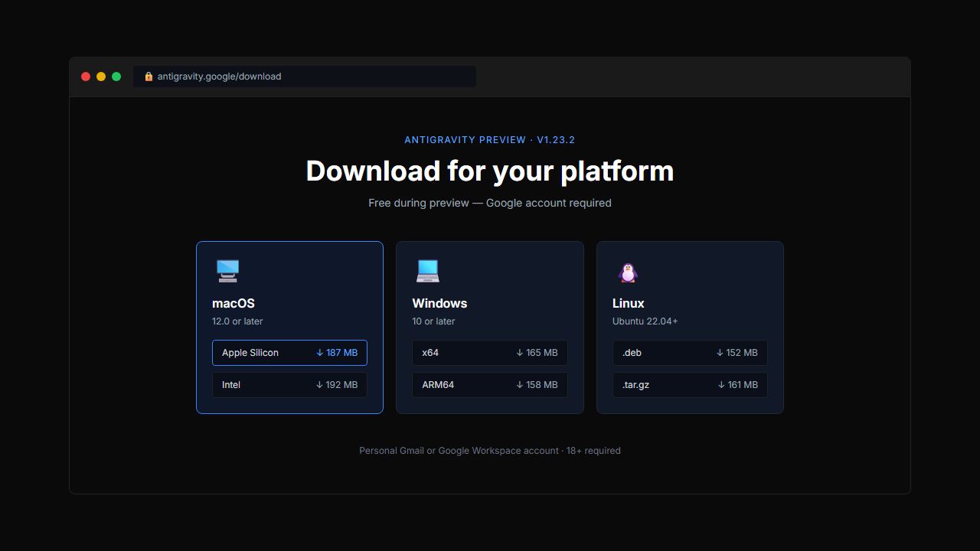Close the browser window with red button

click(x=86, y=77)
